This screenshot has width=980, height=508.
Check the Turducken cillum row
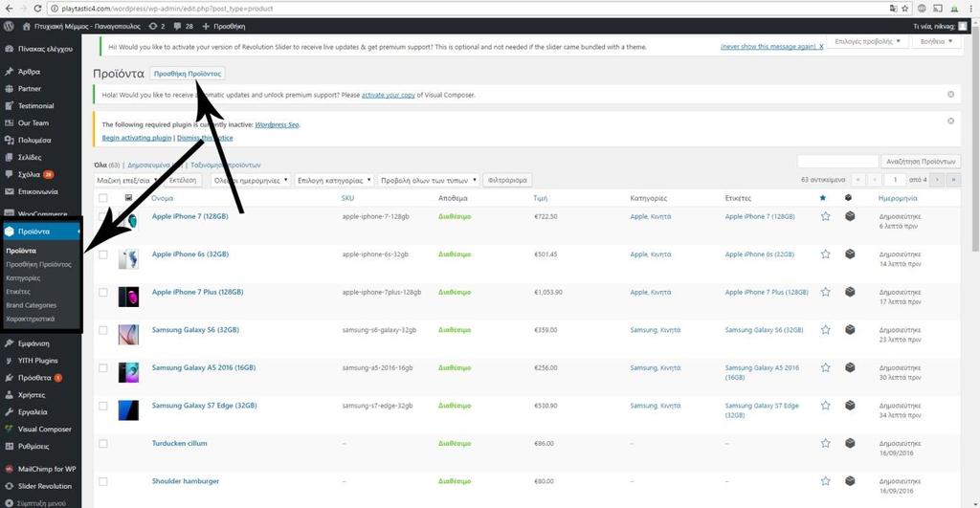click(x=103, y=444)
